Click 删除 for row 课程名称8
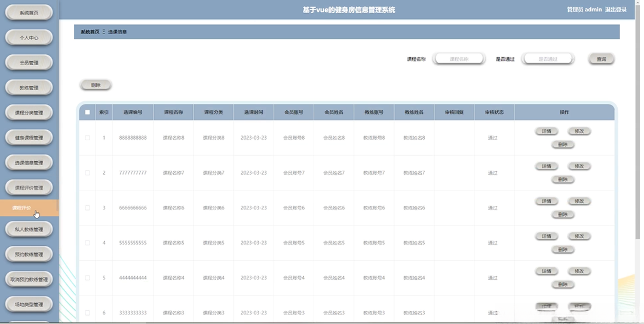The image size is (644, 324). point(563,144)
